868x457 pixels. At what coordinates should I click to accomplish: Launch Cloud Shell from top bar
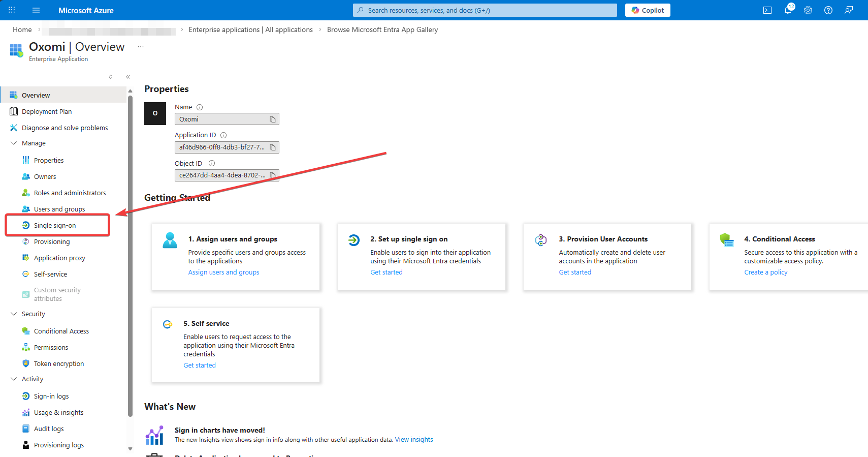[x=767, y=10]
